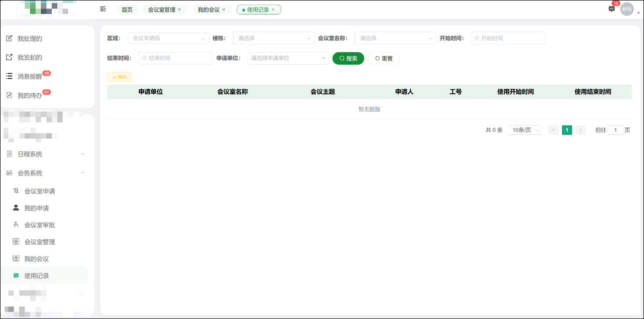Click the clock icon in 开始时间 field
Screen dimensions: 644x319
[x=477, y=38]
